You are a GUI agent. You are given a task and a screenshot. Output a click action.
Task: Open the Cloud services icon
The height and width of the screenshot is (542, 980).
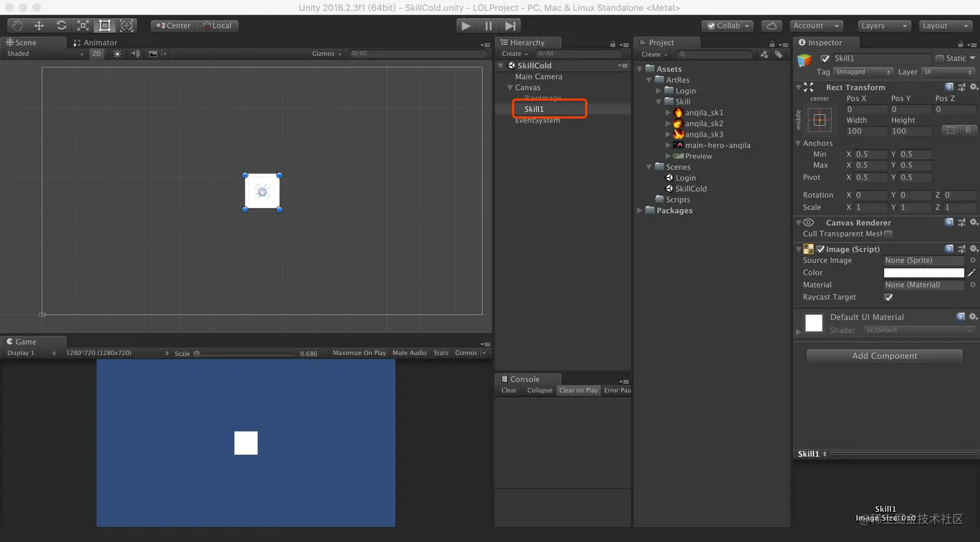(x=771, y=26)
